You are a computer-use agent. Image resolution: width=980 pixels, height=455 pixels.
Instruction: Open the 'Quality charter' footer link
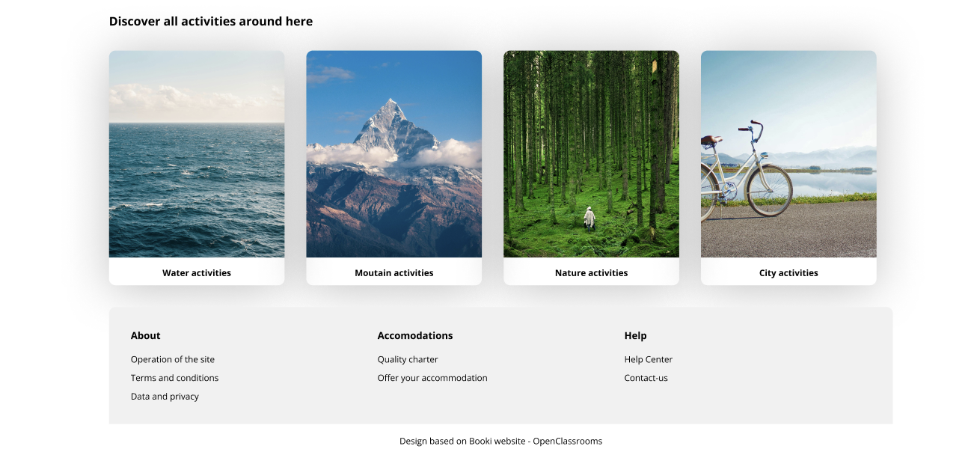[408, 360]
